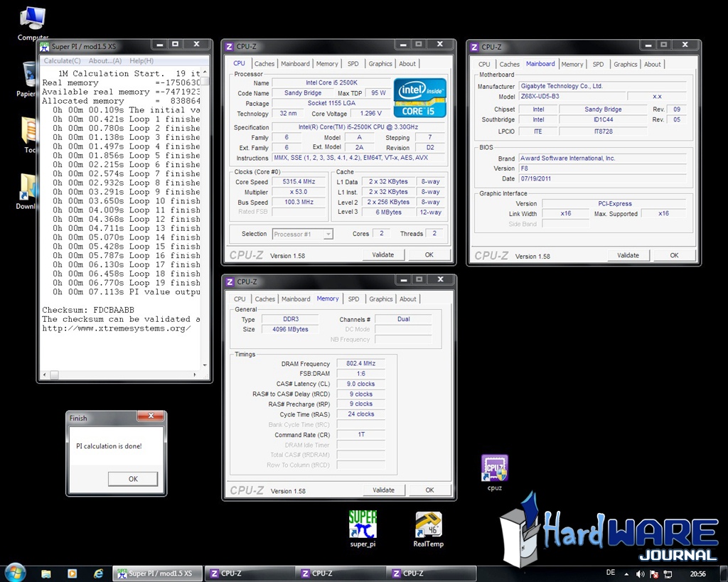Open Internet Explorer from taskbar

point(98,573)
